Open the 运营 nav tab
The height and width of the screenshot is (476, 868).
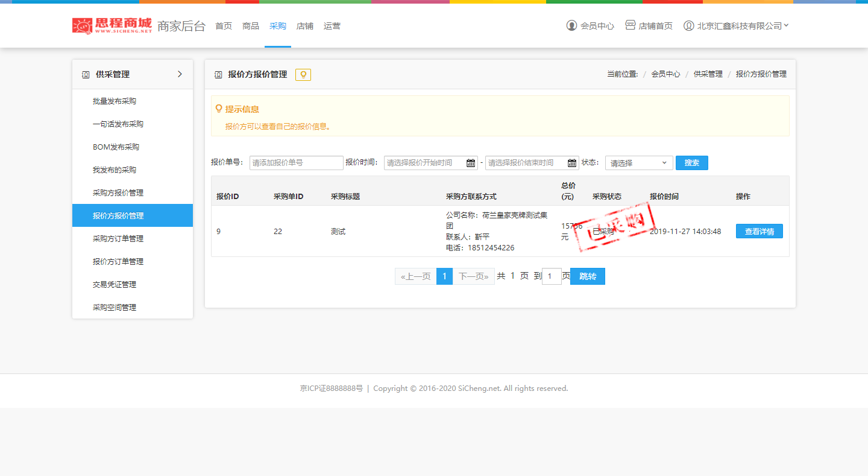pos(332,26)
